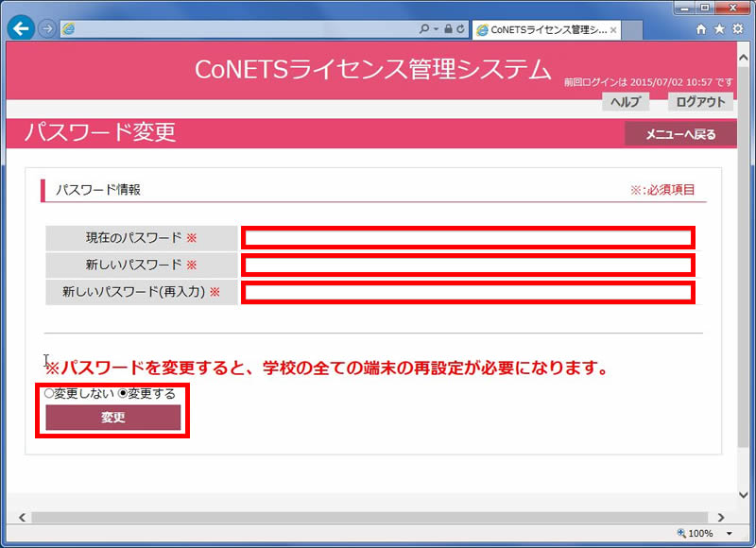Open a new blank browser tab

[632, 30]
